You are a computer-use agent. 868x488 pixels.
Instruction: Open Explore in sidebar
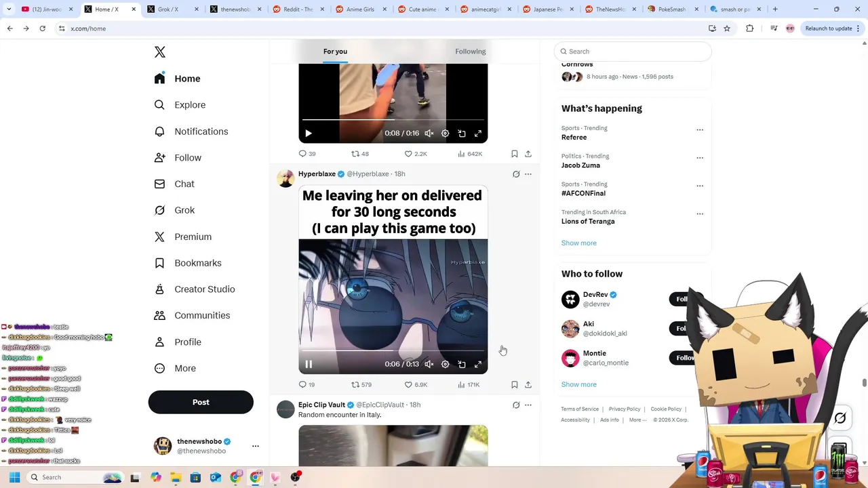tap(180, 105)
